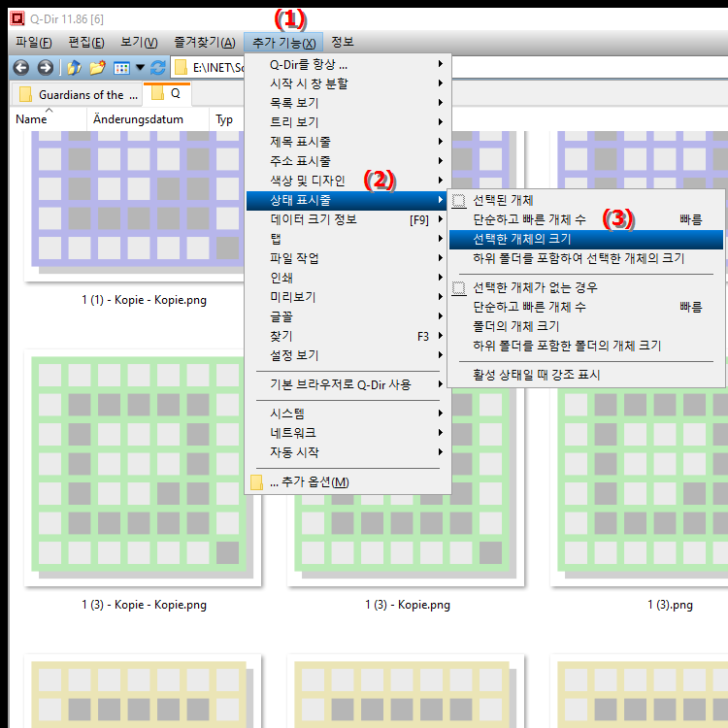The image size is (728, 728).
Task: Select the 1 (3) - Kopie.png file label
Action: click(x=408, y=605)
